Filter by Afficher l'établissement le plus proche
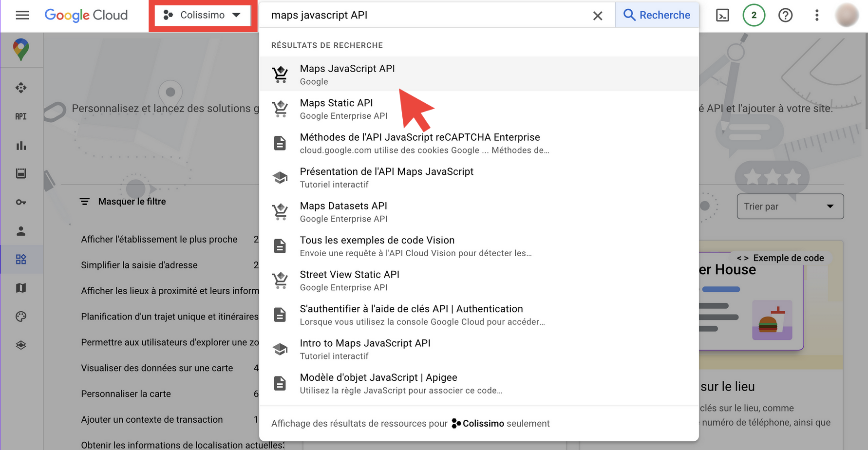Screen dimensions: 868x450 coord(159,239)
